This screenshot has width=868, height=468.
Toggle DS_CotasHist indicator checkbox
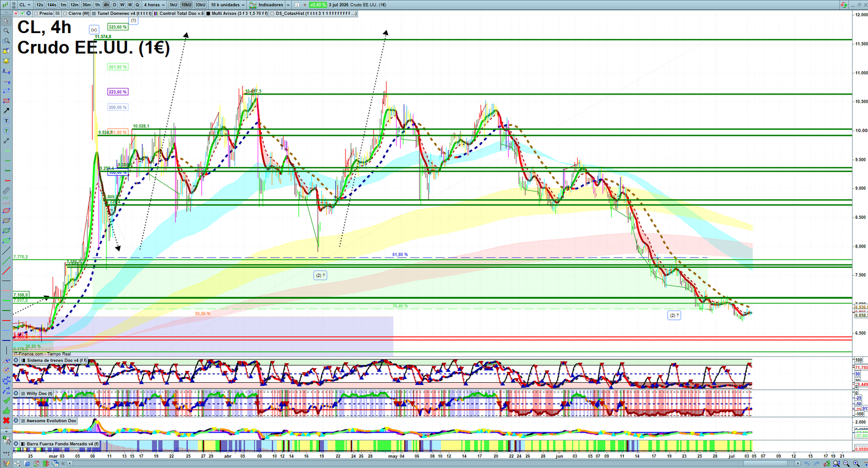272,13
